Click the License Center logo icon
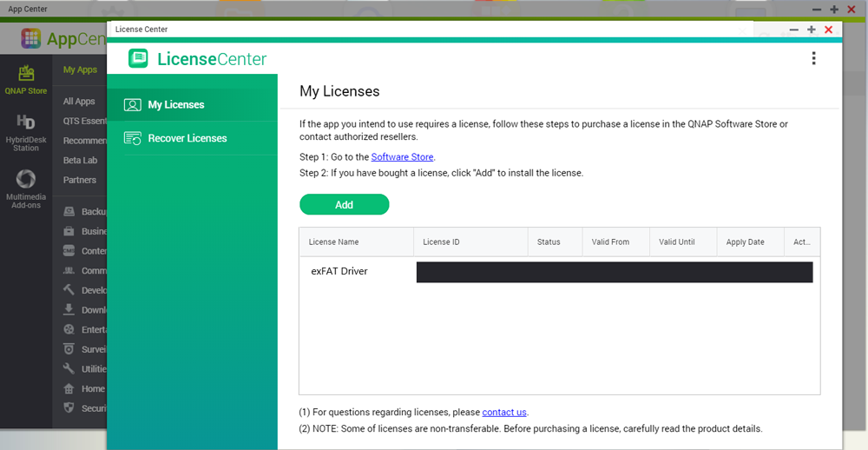 (x=138, y=59)
